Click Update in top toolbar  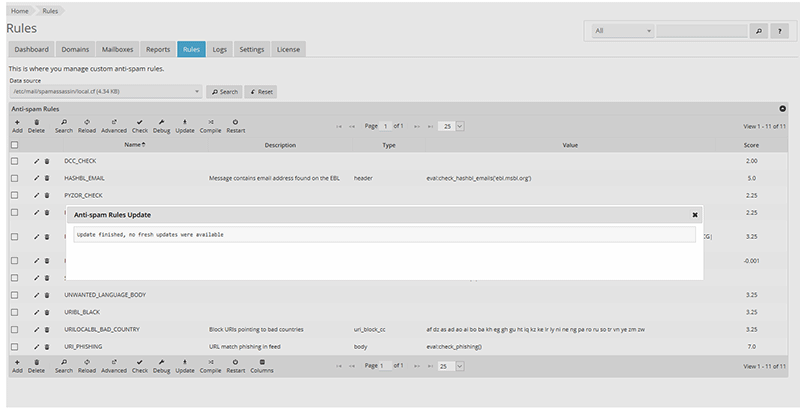click(185, 126)
